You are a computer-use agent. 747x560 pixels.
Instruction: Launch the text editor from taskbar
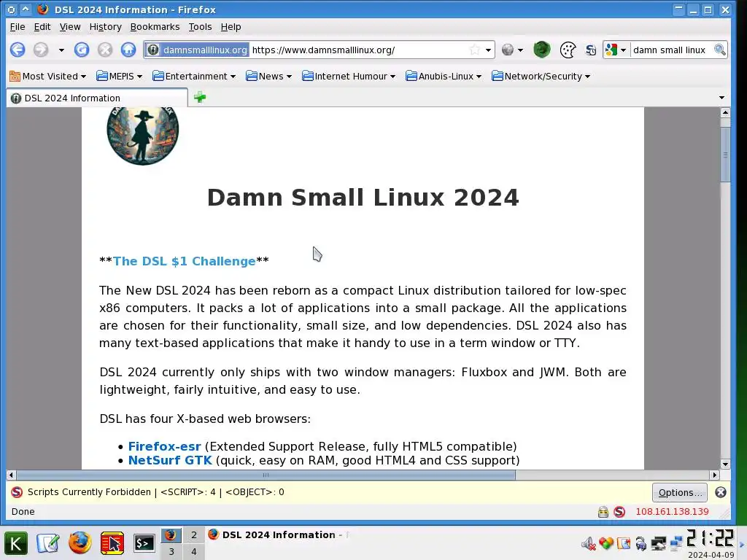point(48,543)
